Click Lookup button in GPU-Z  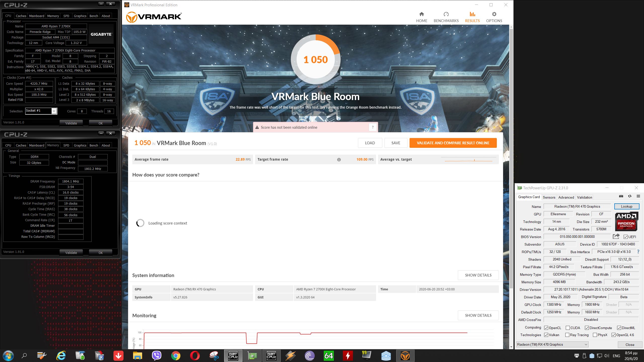tap(626, 206)
